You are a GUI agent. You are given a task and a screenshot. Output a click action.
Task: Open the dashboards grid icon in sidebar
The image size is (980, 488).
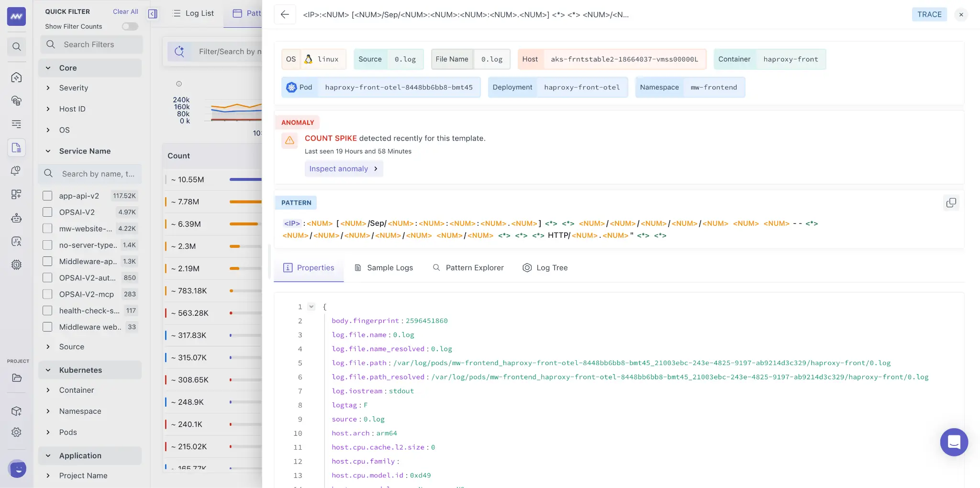16,194
